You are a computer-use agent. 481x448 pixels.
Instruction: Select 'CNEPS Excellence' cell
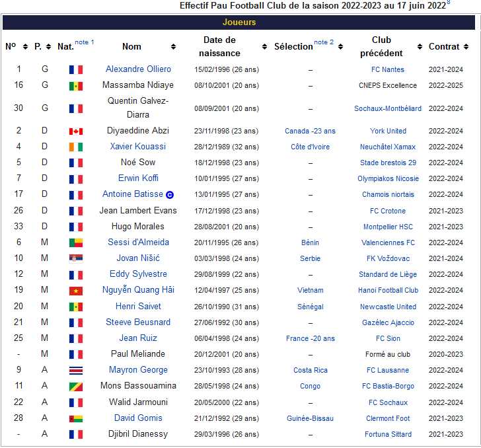click(x=388, y=86)
